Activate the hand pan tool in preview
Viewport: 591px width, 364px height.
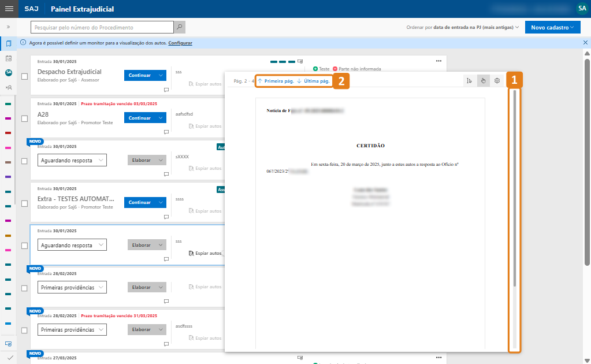pyautogui.click(x=484, y=81)
